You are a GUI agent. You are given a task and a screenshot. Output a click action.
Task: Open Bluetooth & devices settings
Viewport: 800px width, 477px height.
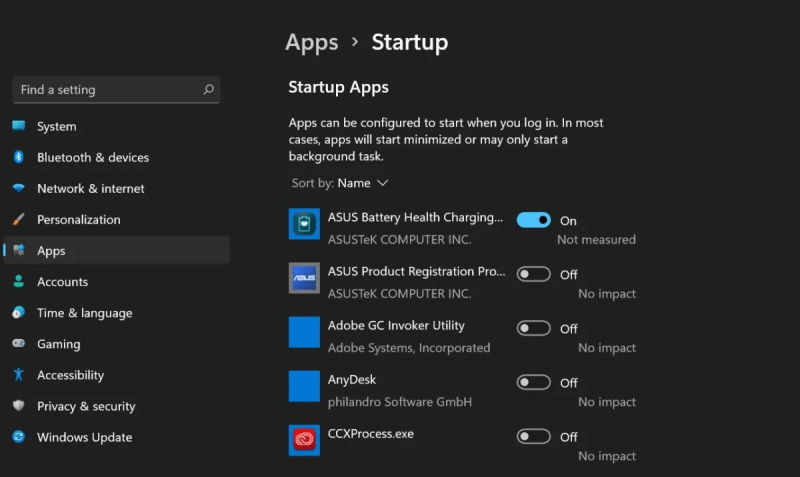116,158
